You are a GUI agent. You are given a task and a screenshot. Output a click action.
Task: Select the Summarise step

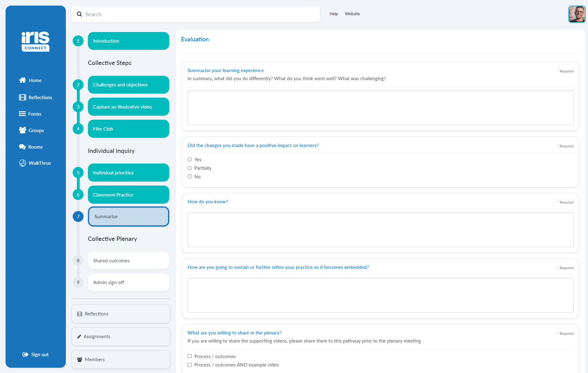129,216
